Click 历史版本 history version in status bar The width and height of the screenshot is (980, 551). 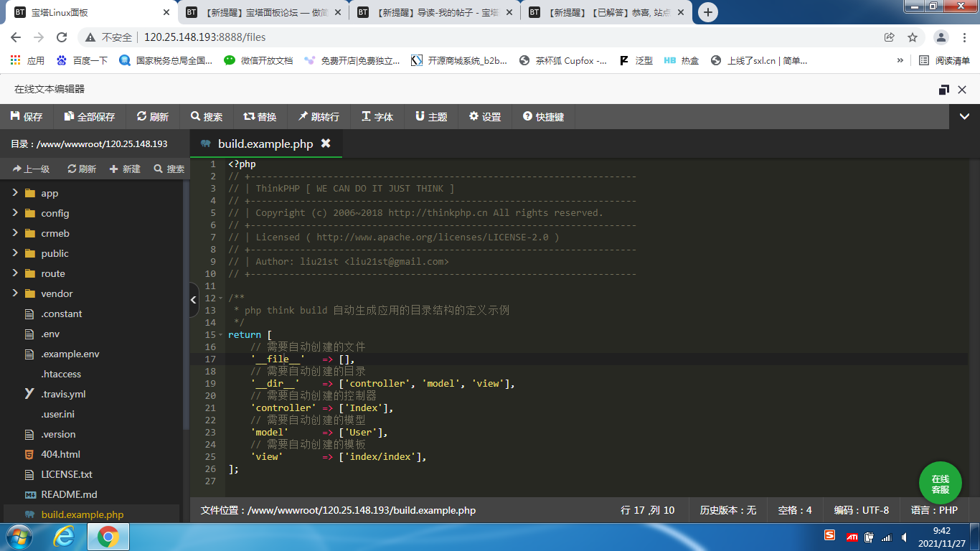[x=728, y=510]
